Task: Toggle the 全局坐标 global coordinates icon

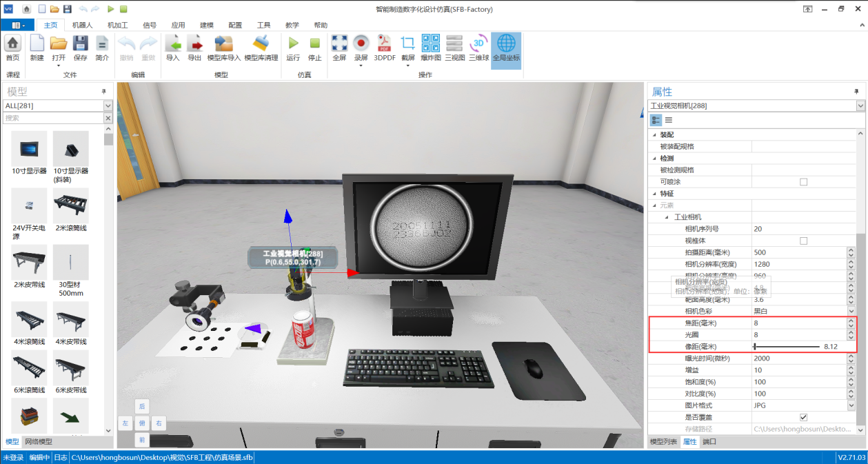Action: point(506,43)
